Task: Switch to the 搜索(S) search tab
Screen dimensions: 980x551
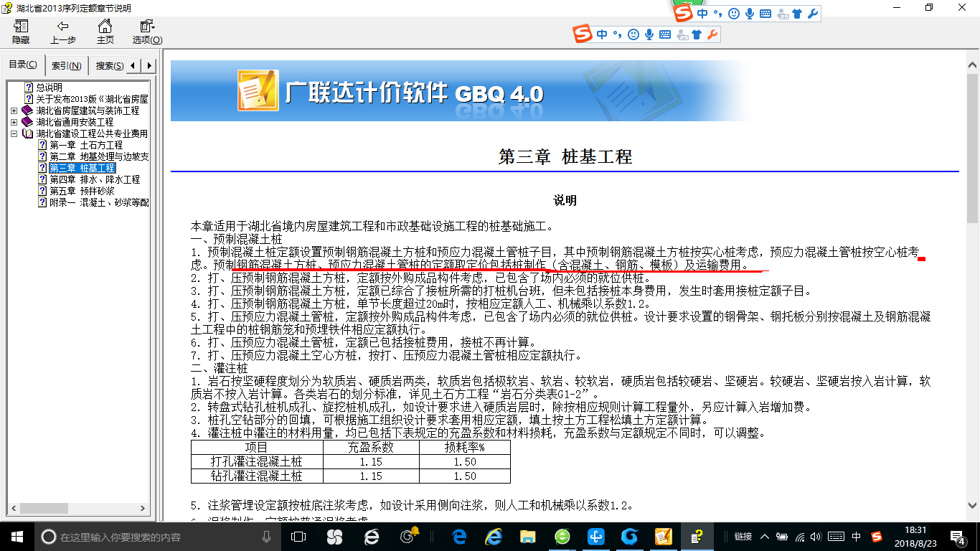Action: click(109, 66)
